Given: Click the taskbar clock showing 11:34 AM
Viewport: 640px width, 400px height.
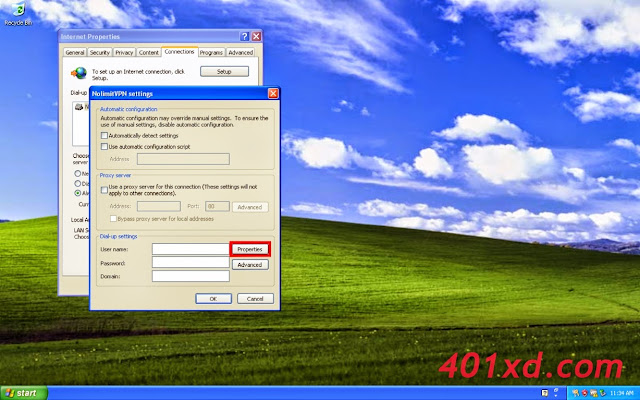Looking at the screenshot, I should [x=621, y=393].
